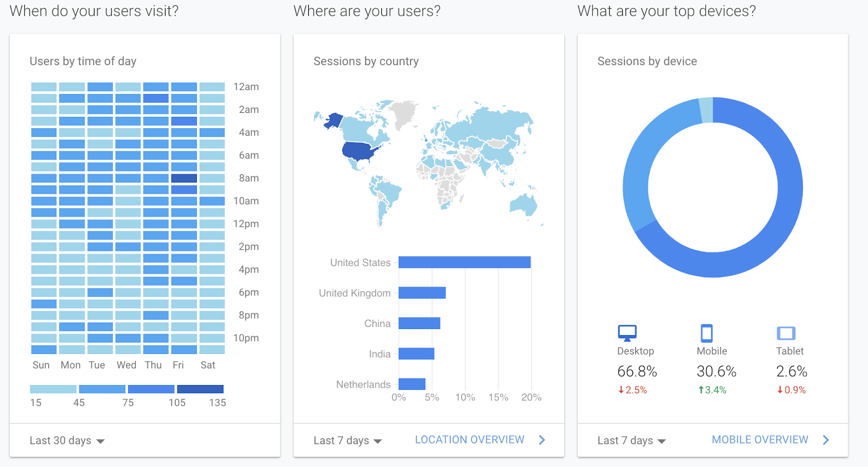Open Last 7 days dropdown under device chart
This screenshot has width=868, height=467.
pyautogui.click(x=631, y=440)
